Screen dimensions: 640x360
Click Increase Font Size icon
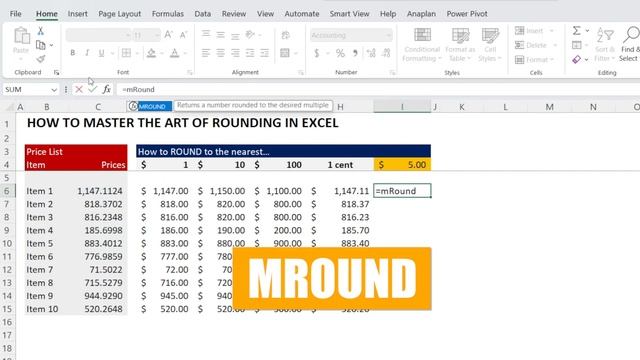click(169, 35)
